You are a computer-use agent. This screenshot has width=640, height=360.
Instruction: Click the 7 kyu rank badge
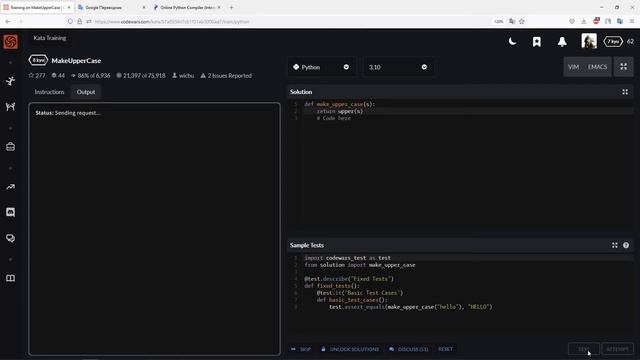pyautogui.click(x=613, y=41)
